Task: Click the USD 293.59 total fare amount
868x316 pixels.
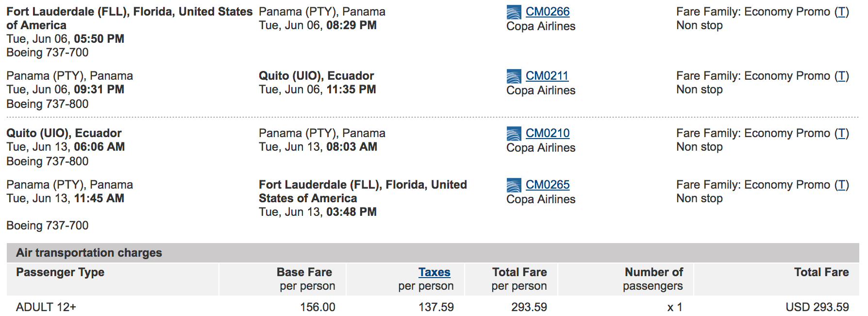Action: point(817,307)
